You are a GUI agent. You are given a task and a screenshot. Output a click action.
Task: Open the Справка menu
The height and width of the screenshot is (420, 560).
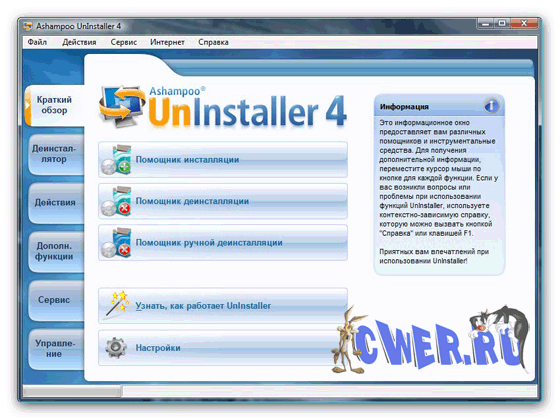click(213, 42)
